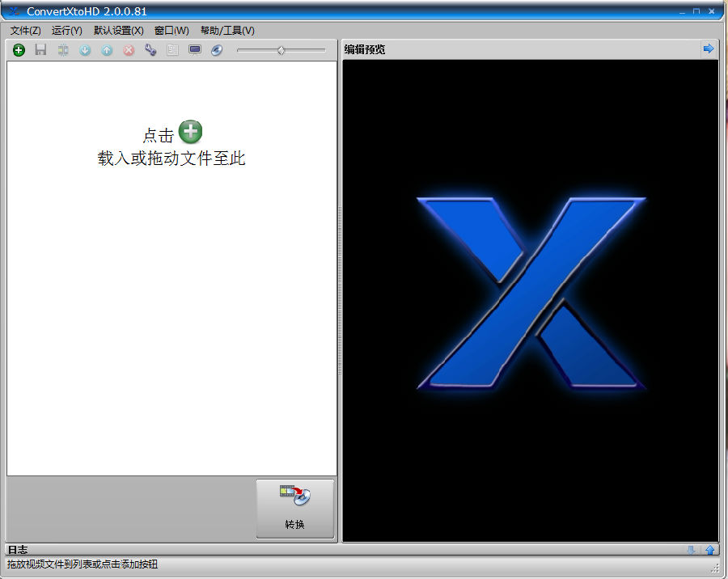The height and width of the screenshot is (579, 728).
Task: Adjust the toolbar zoom slider handle
Action: 281,50
